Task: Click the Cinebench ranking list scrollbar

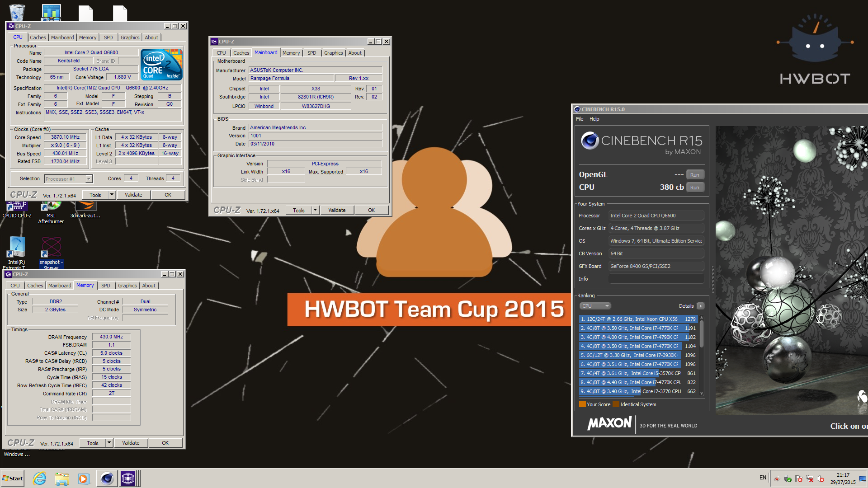Action: [702, 356]
